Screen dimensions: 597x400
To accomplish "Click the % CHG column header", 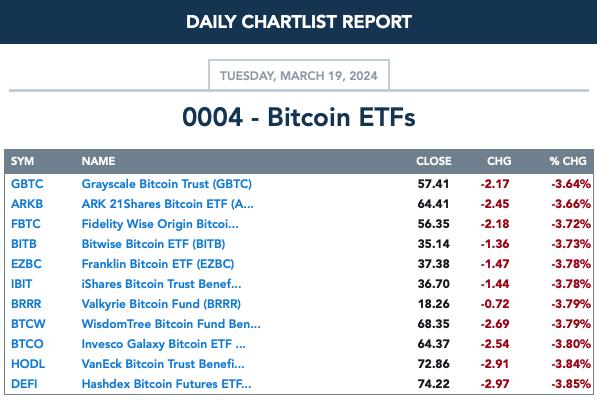I will click(568, 161).
